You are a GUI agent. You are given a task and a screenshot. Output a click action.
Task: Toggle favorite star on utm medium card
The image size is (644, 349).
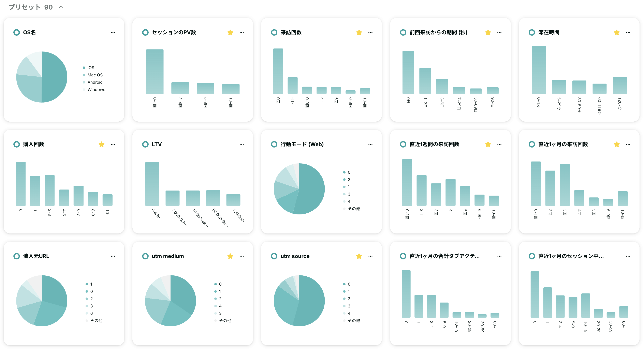(x=230, y=256)
